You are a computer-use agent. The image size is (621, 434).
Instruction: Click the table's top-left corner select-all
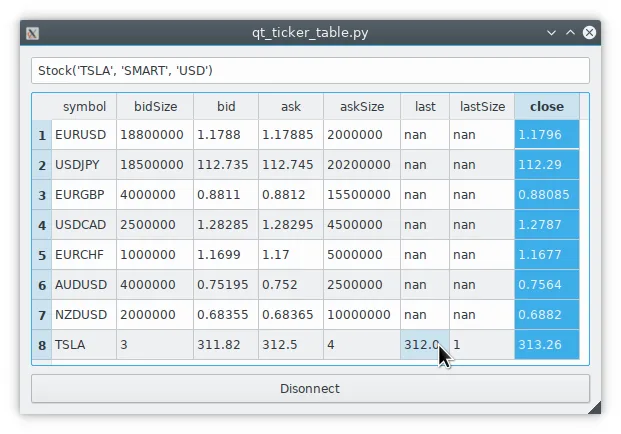pyautogui.click(x=42, y=107)
